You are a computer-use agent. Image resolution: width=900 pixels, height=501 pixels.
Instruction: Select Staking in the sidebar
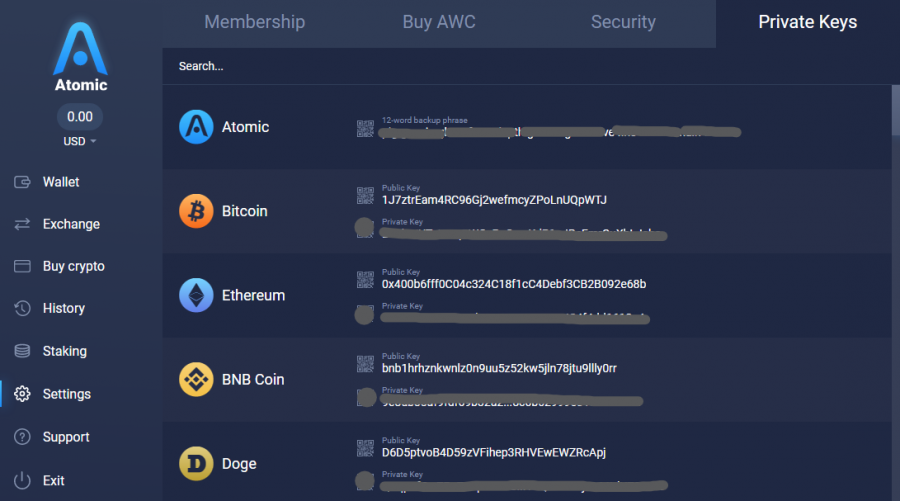pos(64,351)
